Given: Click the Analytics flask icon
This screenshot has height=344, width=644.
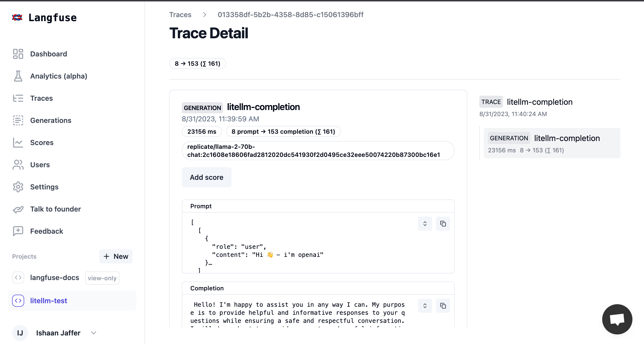Looking at the screenshot, I should tap(18, 76).
